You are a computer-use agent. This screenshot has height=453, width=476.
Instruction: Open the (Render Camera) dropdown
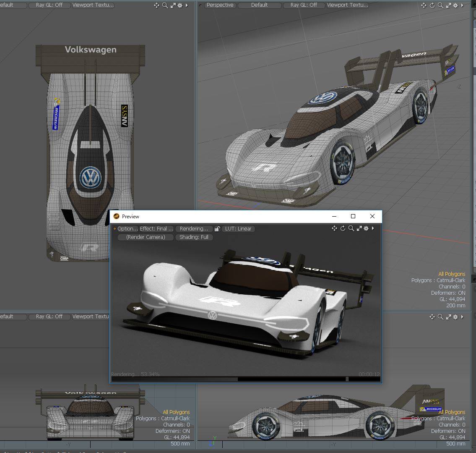[x=146, y=237]
